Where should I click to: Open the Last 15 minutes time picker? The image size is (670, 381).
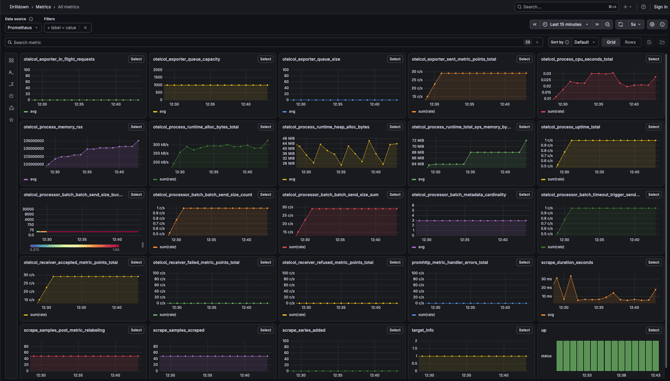[565, 24]
